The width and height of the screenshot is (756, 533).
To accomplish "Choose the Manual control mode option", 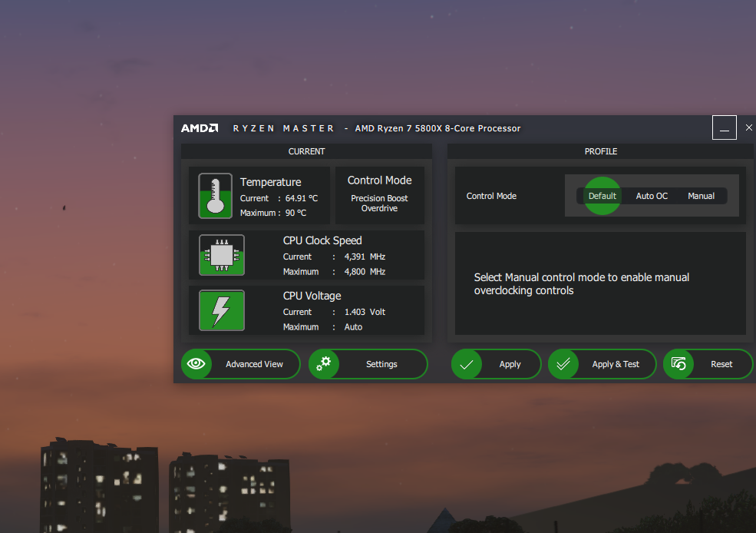I will click(701, 196).
